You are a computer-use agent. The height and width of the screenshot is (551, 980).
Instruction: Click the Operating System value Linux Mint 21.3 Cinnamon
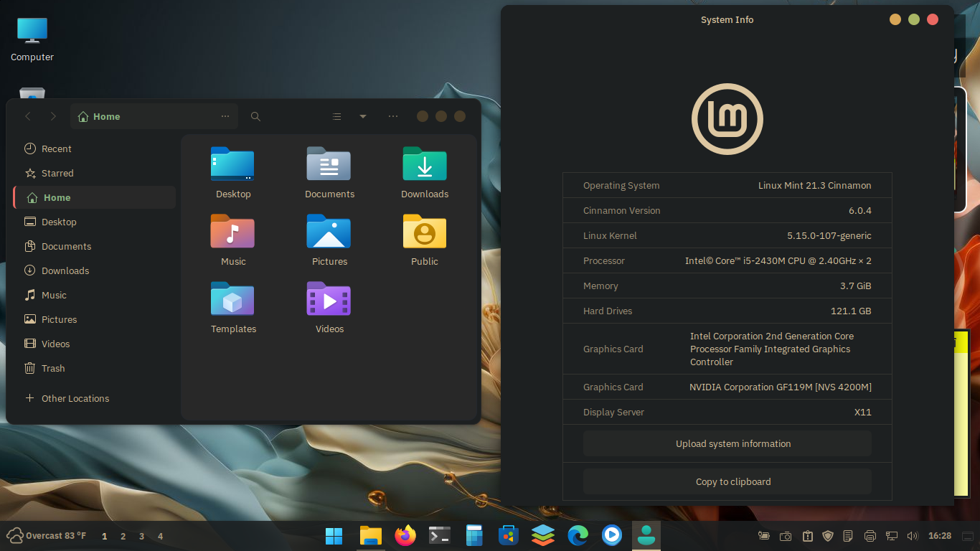(x=815, y=186)
